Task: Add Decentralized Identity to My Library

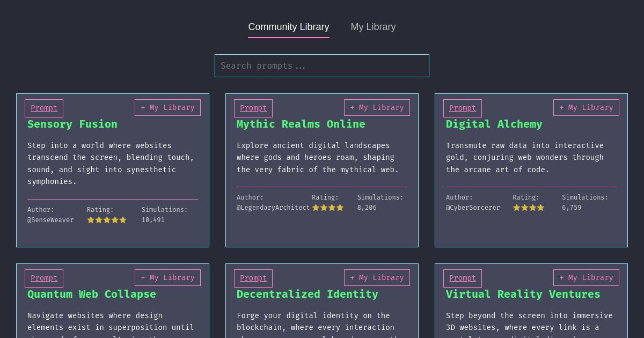Action: 377,277
